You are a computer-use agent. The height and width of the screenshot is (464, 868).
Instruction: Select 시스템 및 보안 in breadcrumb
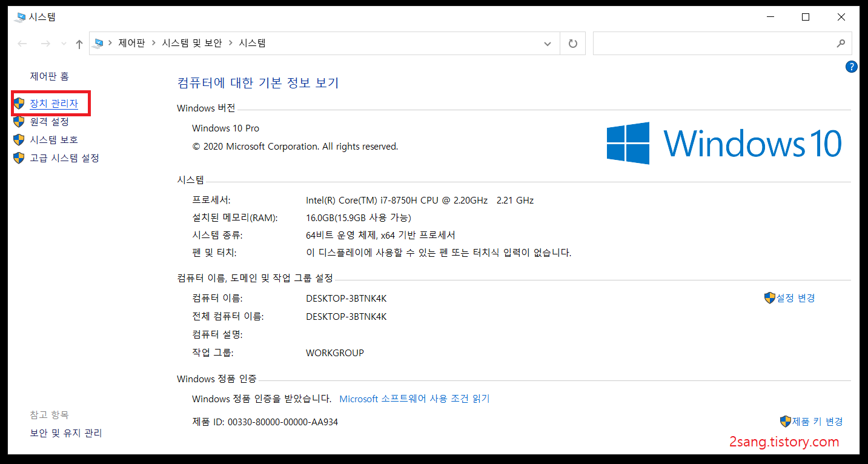click(192, 43)
